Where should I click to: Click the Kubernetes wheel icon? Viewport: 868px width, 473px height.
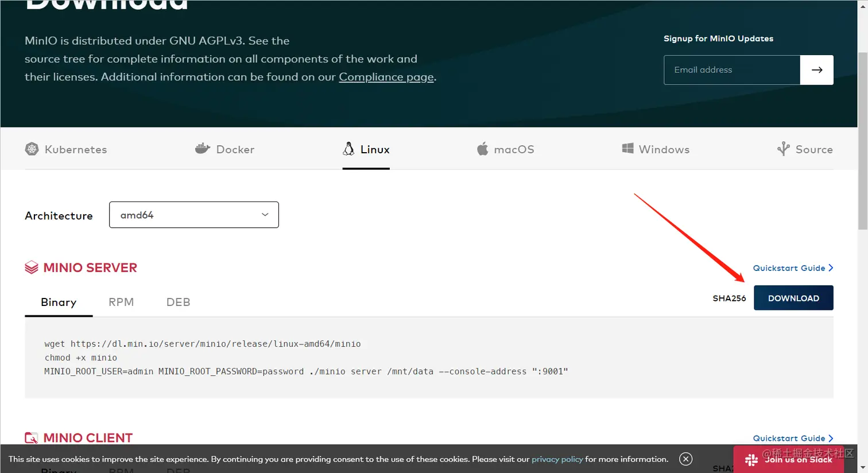(x=32, y=149)
